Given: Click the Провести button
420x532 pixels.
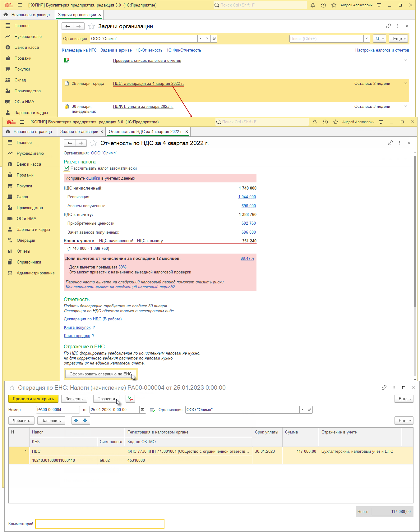Looking at the screenshot, I should [x=106, y=399].
